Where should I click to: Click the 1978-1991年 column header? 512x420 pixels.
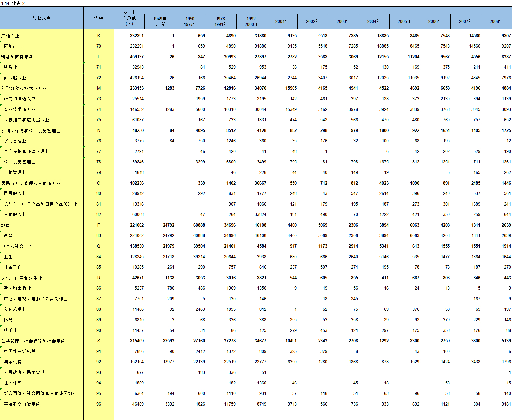pyautogui.click(x=221, y=22)
